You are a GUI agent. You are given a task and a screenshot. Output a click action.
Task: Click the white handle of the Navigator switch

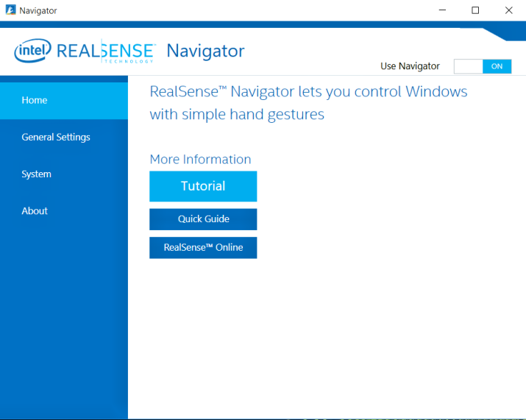click(469, 66)
